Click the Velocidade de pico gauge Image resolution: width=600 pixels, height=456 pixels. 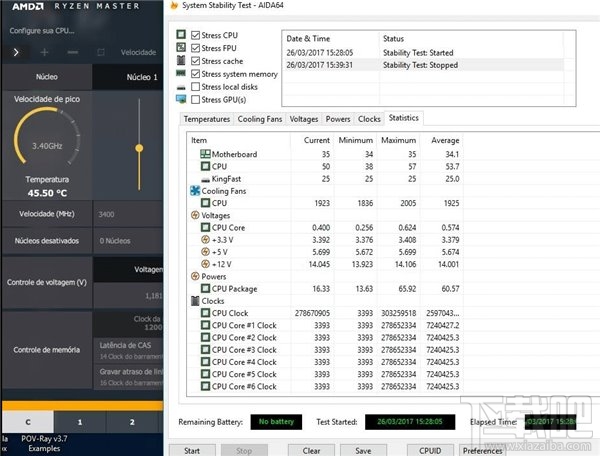click(47, 137)
